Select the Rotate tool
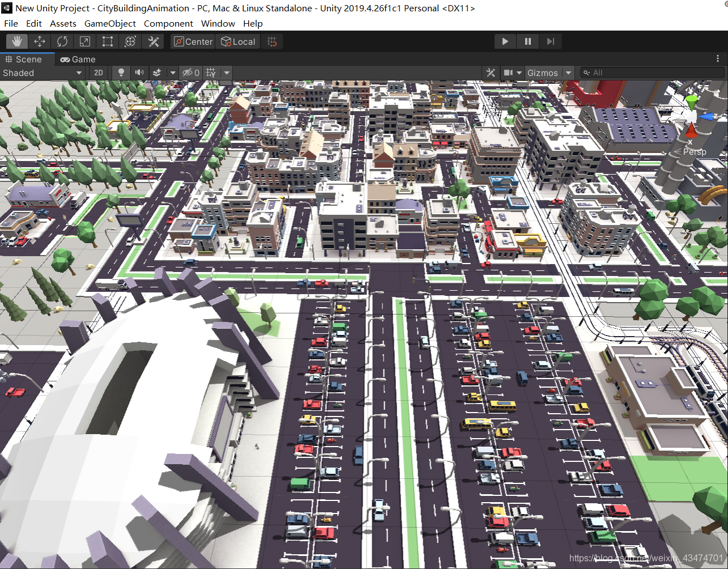 tap(62, 41)
